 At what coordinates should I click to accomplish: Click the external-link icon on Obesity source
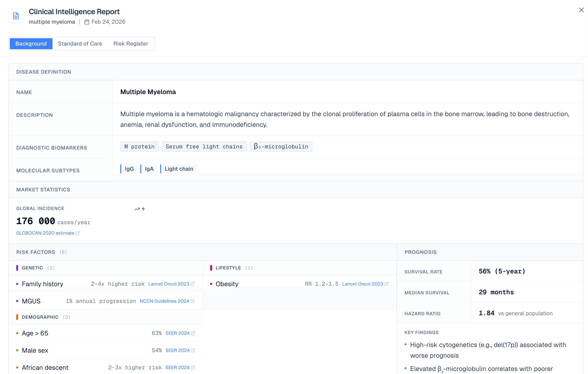386,284
